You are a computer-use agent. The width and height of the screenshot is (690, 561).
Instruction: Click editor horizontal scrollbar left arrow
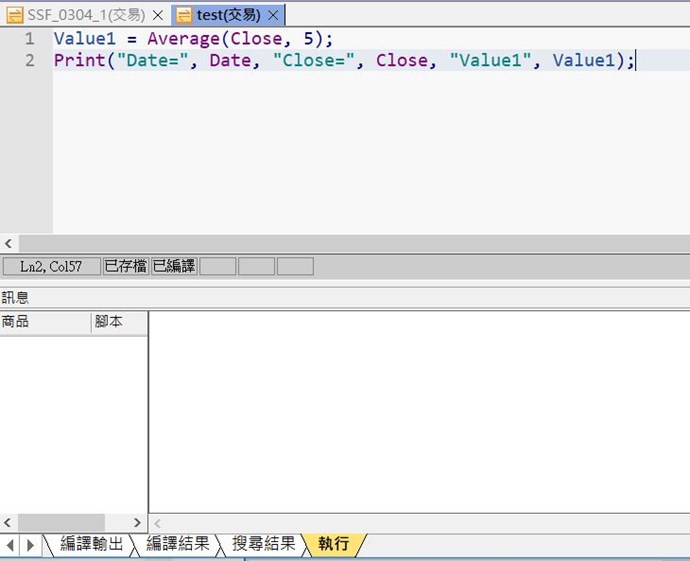(9, 244)
